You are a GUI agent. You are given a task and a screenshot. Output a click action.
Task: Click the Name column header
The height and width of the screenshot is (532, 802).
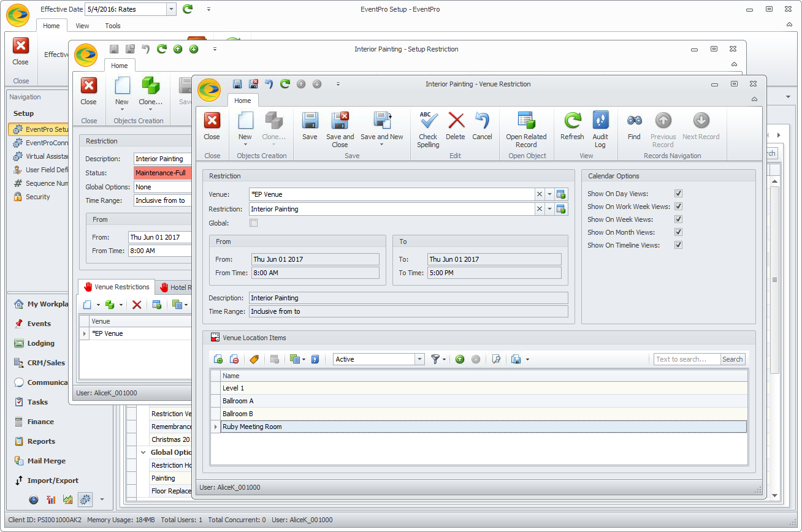coord(484,376)
